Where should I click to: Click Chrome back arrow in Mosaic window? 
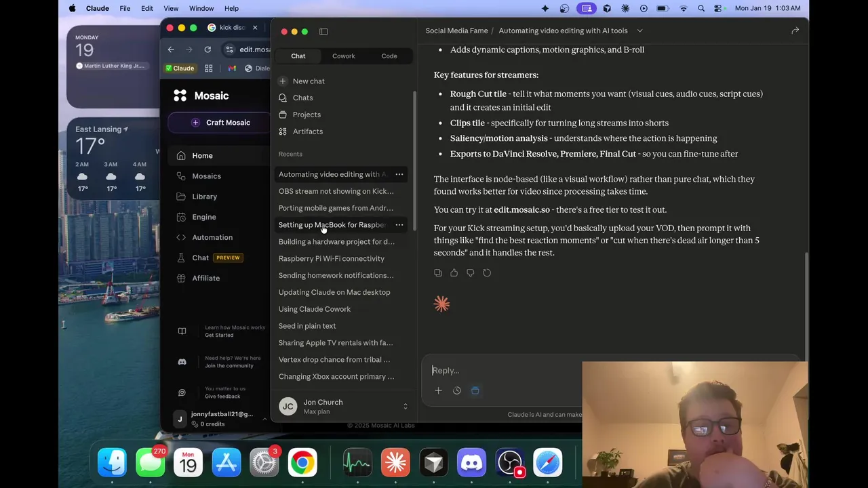click(x=171, y=49)
